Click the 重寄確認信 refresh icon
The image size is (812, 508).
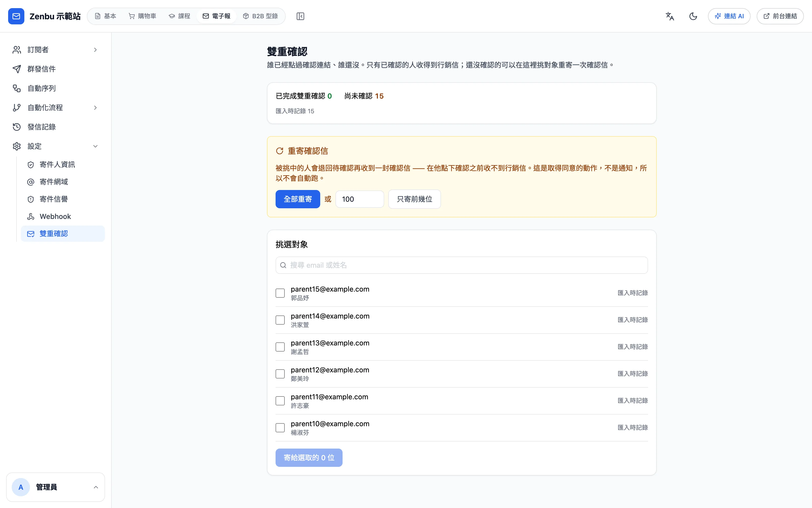(279, 151)
